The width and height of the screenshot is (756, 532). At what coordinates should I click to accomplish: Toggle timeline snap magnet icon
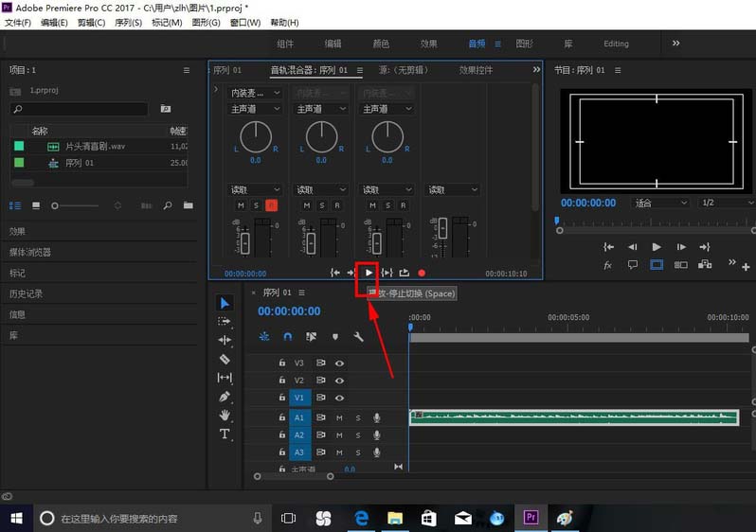pyautogui.click(x=287, y=336)
